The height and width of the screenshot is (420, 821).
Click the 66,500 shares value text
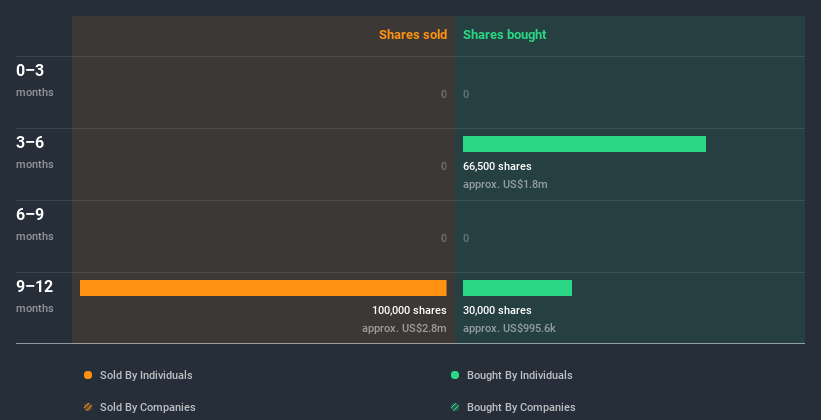click(497, 167)
